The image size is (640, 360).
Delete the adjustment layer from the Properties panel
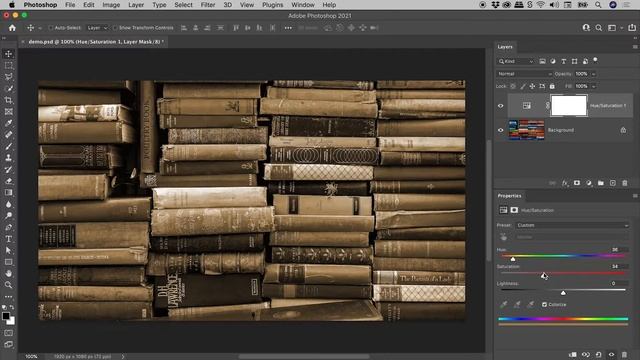[x=624, y=355]
